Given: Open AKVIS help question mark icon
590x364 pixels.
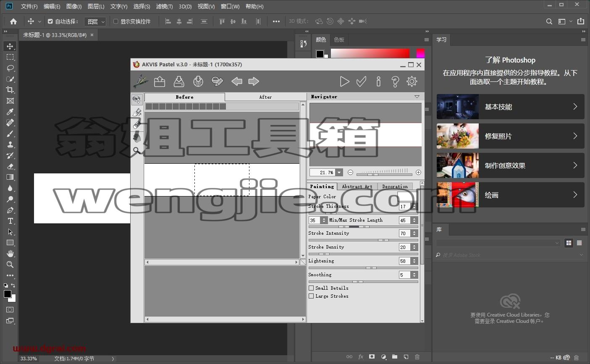Looking at the screenshot, I should click(395, 81).
